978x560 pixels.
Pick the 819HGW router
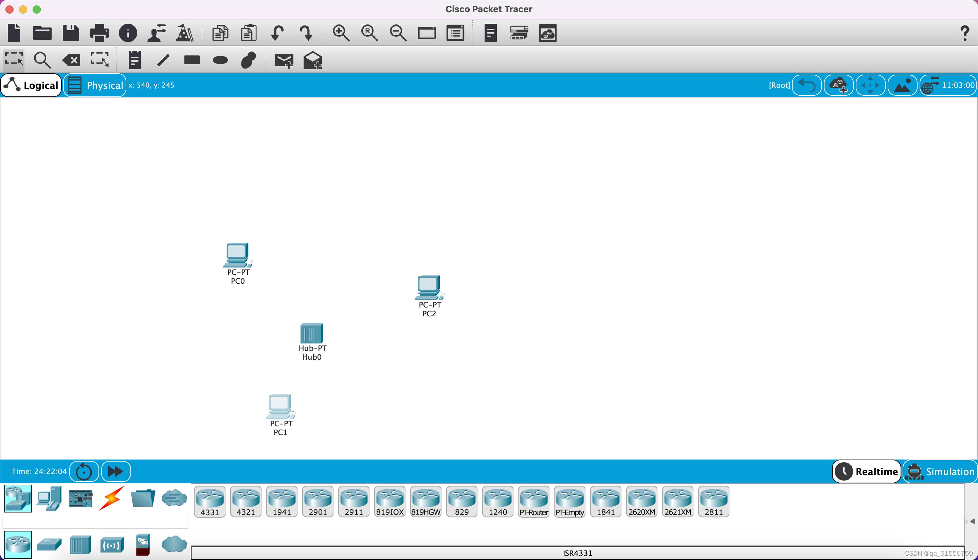click(x=425, y=502)
